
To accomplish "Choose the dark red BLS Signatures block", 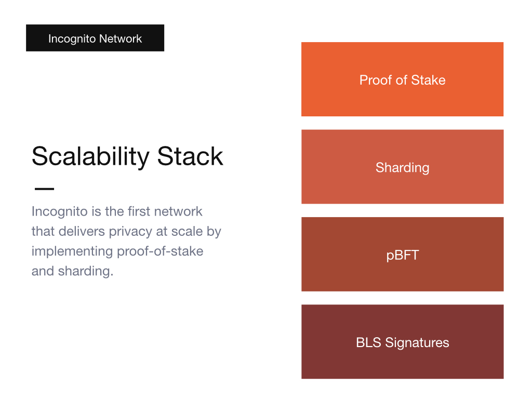I will [403, 342].
